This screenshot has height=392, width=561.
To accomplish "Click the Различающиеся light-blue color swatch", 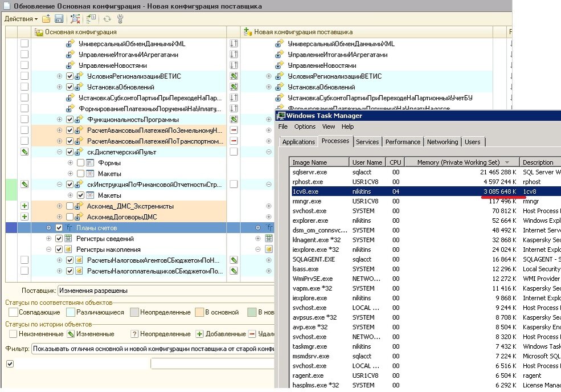I will [x=71, y=312].
